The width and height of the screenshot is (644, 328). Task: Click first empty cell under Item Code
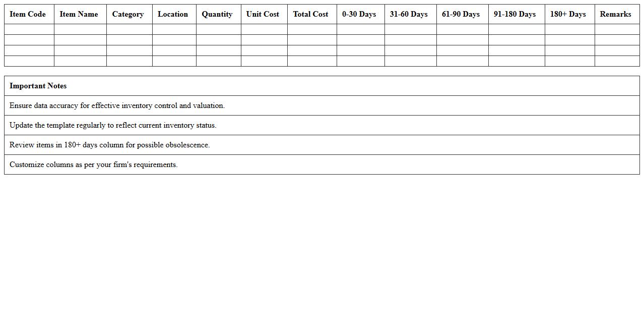click(x=29, y=29)
